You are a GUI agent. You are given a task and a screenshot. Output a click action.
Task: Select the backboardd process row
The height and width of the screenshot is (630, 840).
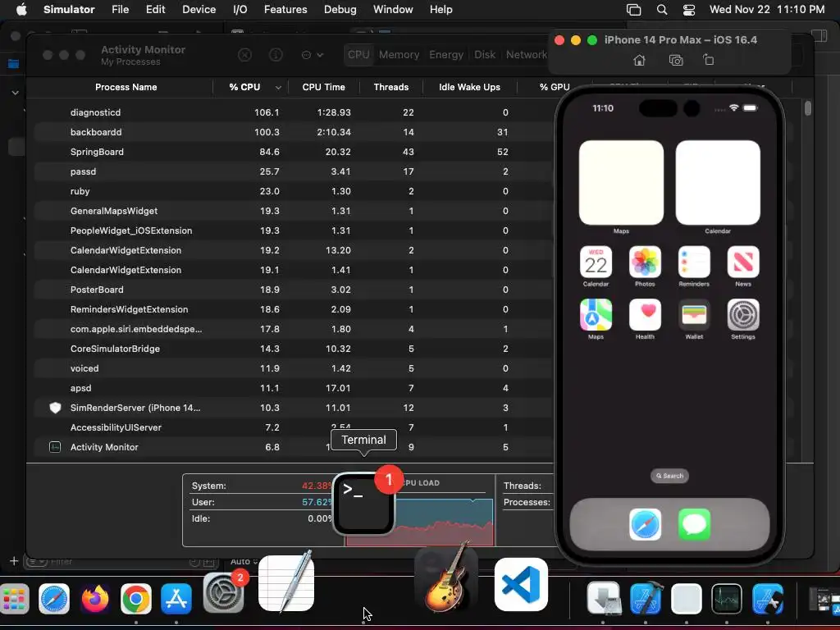(x=294, y=132)
